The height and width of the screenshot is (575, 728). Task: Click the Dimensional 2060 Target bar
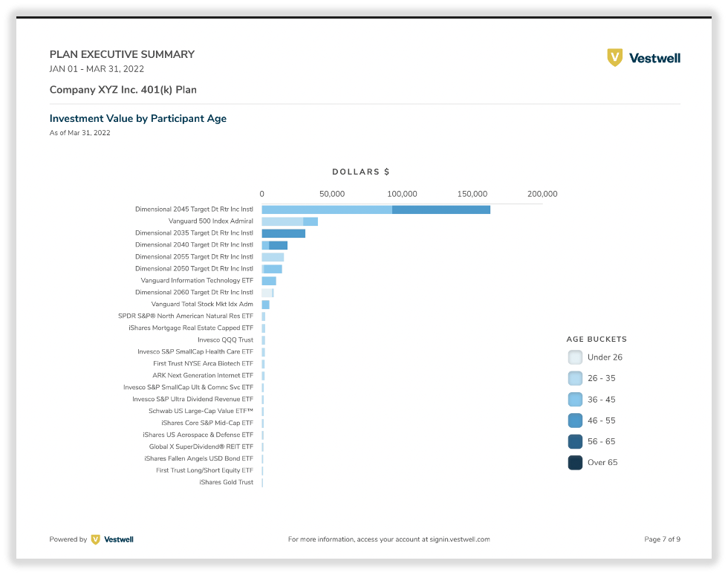(x=267, y=293)
